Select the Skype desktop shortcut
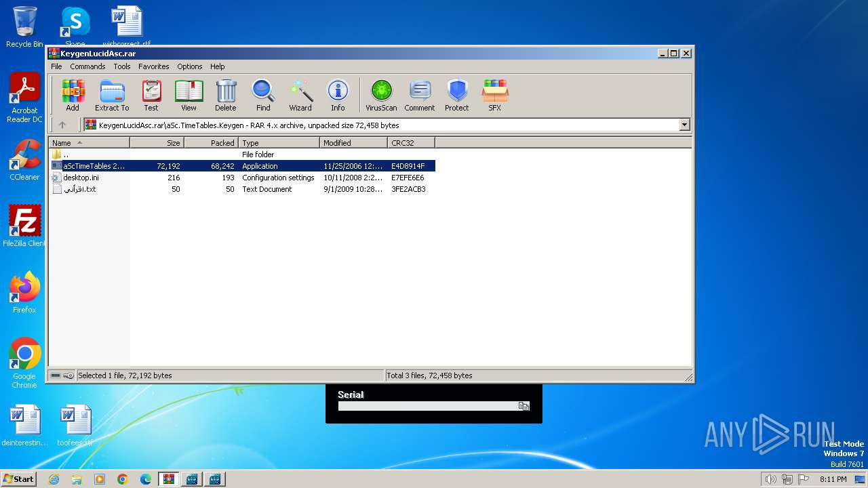The width and height of the screenshot is (868, 488). pyautogui.click(x=75, y=27)
